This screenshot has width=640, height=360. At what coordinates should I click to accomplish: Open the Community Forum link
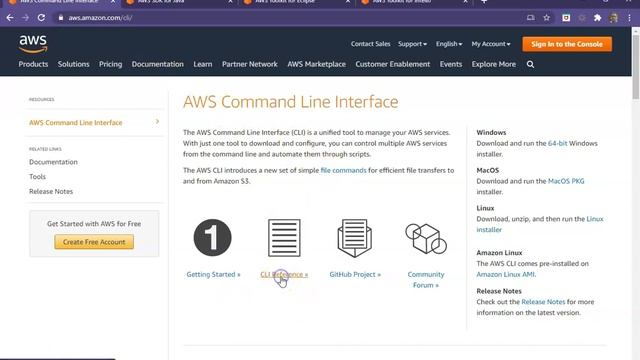click(426, 280)
